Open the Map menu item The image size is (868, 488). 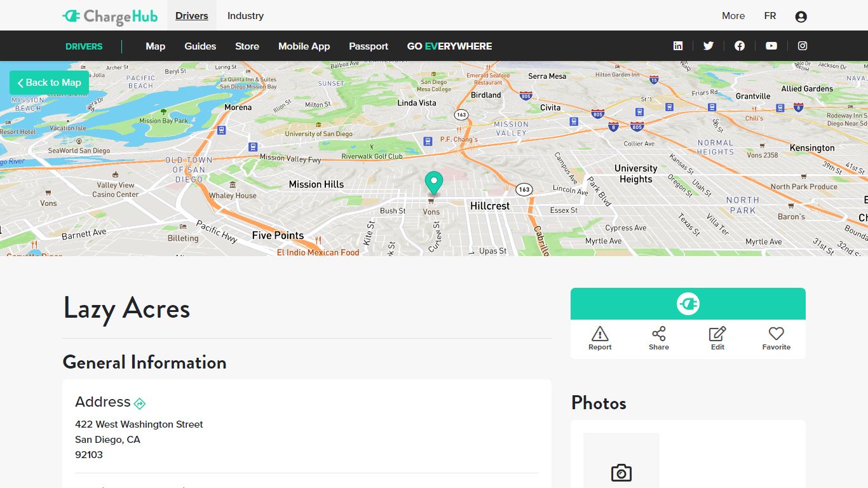coord(155,46)
